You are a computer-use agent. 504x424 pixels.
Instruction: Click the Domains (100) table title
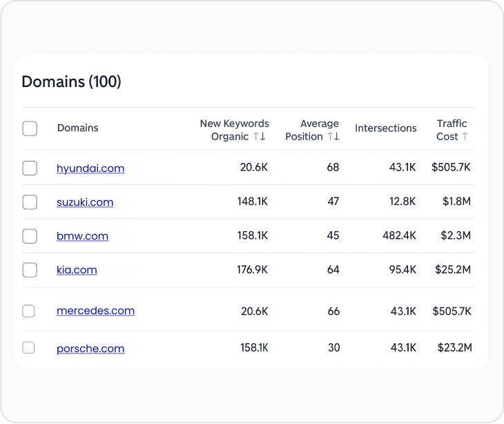[71, 81]
